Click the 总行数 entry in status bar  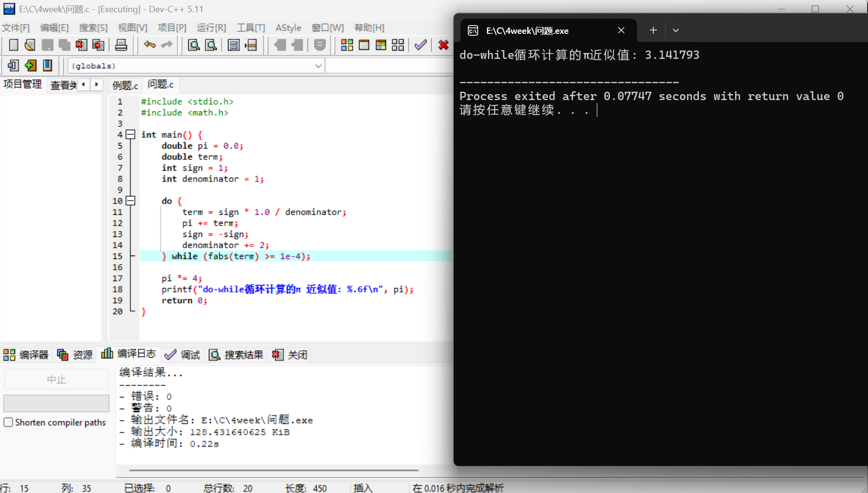[x=228, y=488]
